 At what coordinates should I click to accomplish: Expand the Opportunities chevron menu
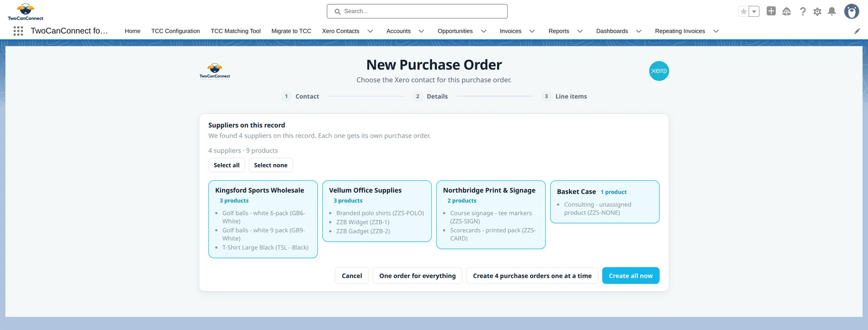pos(484,31)
